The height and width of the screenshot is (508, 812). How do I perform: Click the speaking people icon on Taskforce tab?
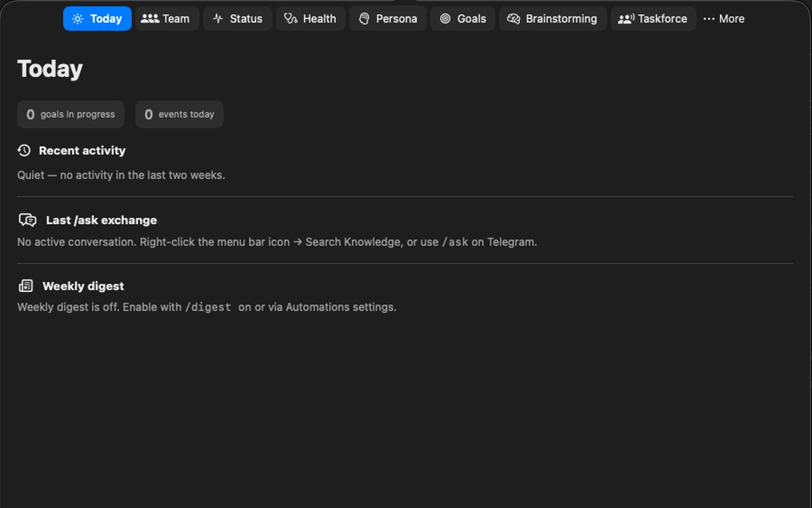(x=626, y=19)
